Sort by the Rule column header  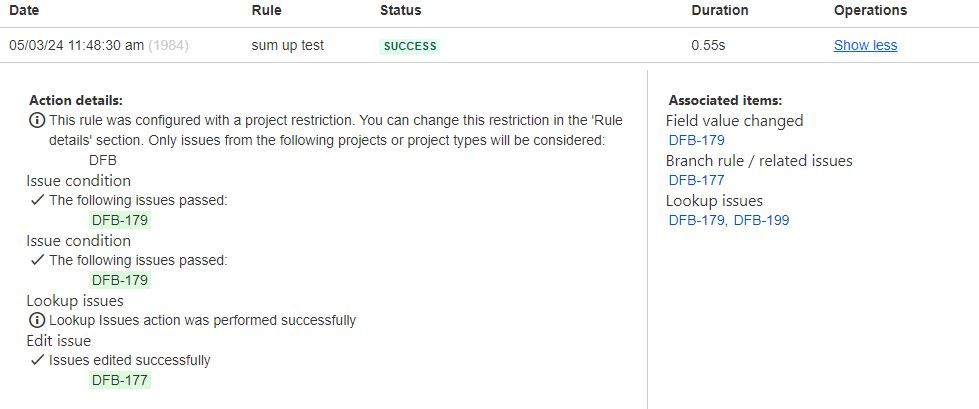267,11
